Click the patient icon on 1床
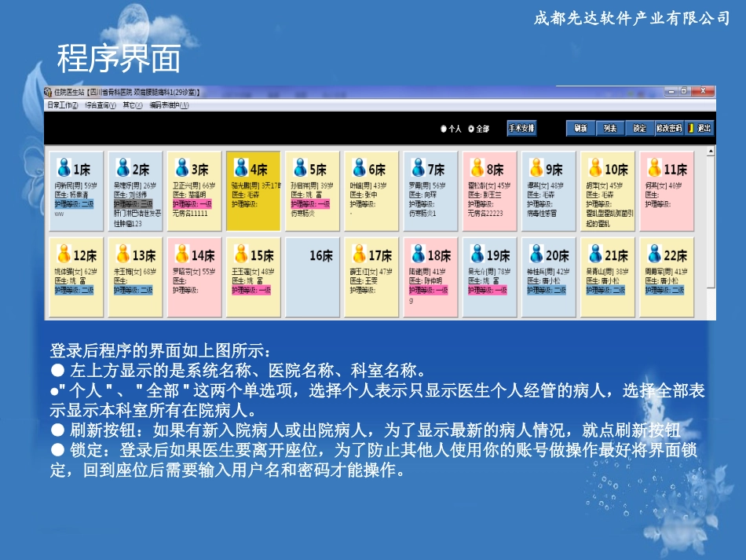746x560 pixels. coord(64,168)
